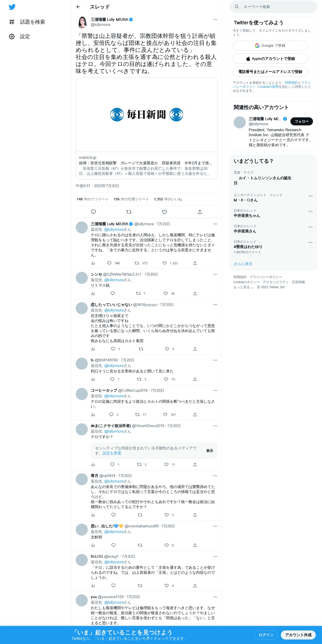
Task: Click the 設定を変更 link
Action: click(x=112, y=453)
